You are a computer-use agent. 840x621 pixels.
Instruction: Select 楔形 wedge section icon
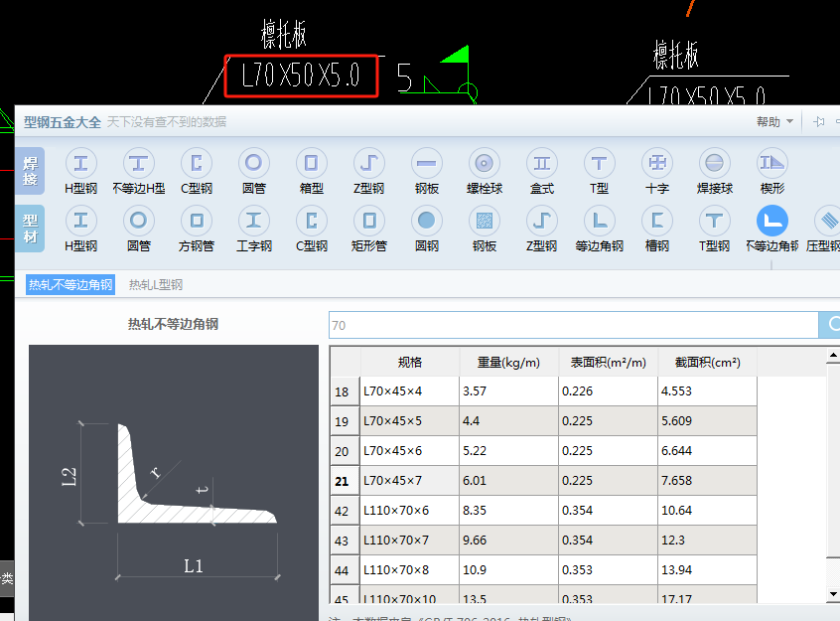click(x=772, y=163)
